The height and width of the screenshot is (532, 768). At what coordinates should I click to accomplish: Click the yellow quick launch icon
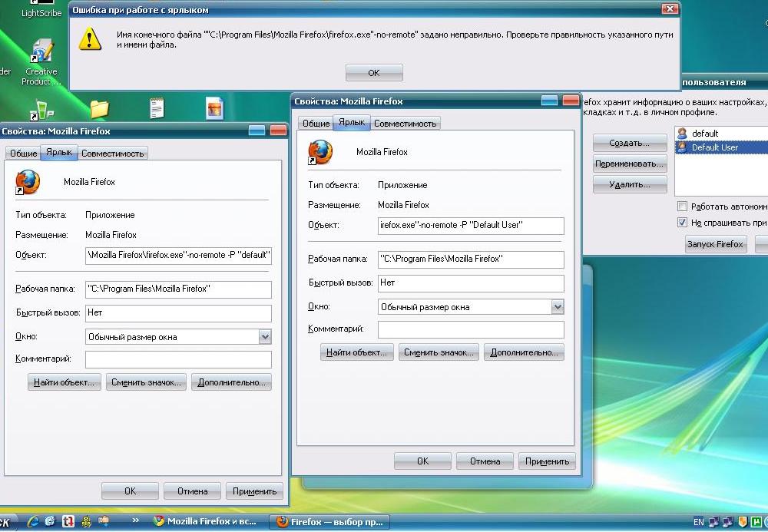[x=86, y=521]
